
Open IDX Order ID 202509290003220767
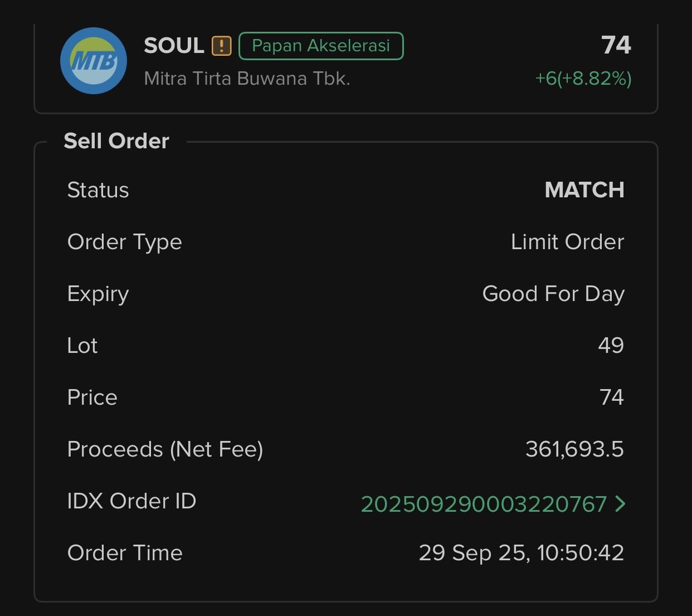[483, 504]
